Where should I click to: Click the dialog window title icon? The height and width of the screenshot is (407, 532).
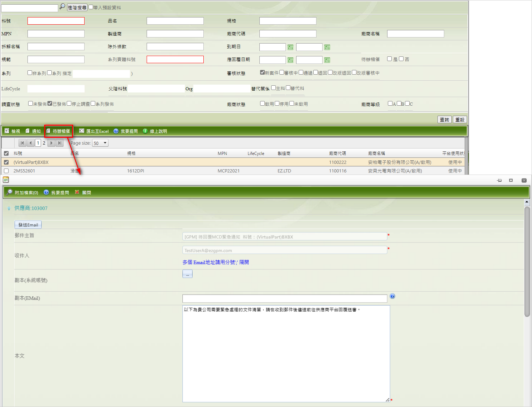tap(6, 180)
